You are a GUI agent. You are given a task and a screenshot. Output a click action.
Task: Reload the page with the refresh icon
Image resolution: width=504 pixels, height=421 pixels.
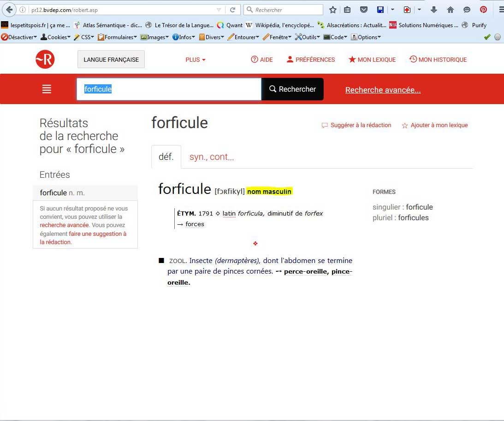[x=233, y=10]
